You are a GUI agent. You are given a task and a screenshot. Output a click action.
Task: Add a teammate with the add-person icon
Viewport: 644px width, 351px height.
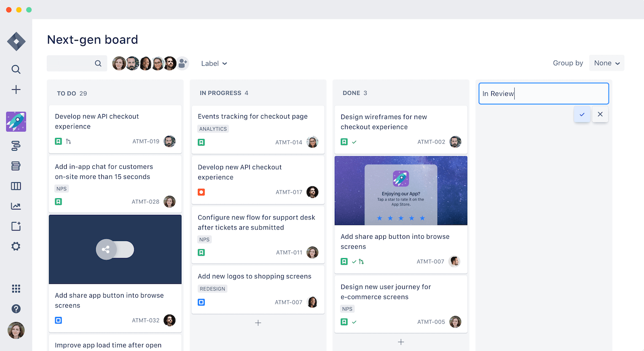point(183,63)
